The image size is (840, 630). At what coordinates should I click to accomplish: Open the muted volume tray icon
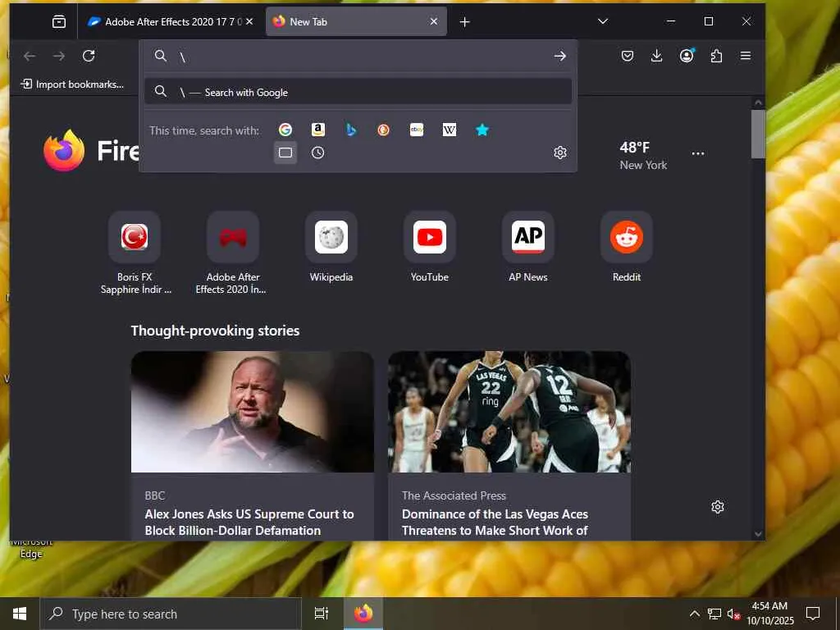click(x=733, y=614)
